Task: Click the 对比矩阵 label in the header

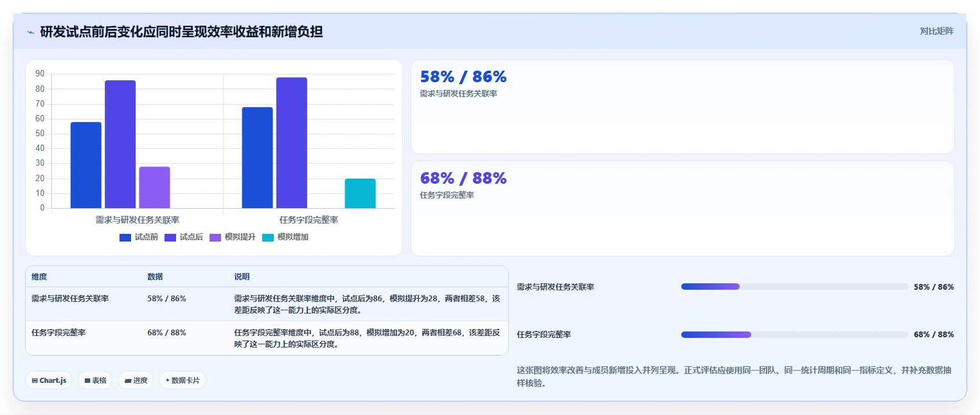Action: [x=937, y=31]
